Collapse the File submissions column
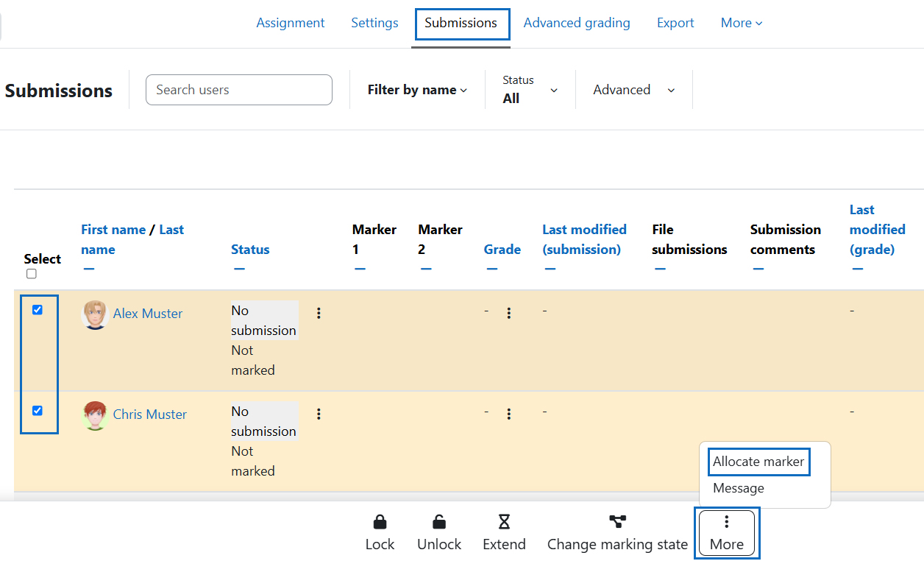The image size is (924, 561). point(660,269)
